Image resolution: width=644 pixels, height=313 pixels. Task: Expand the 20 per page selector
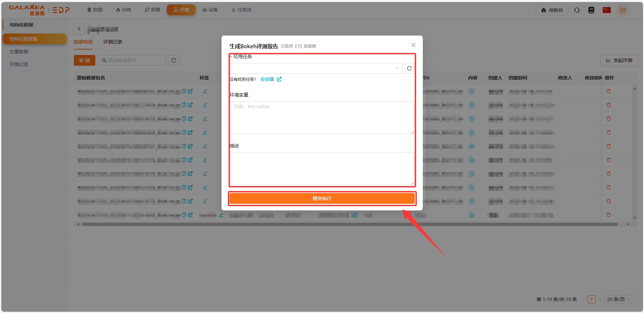click(619, 299)
